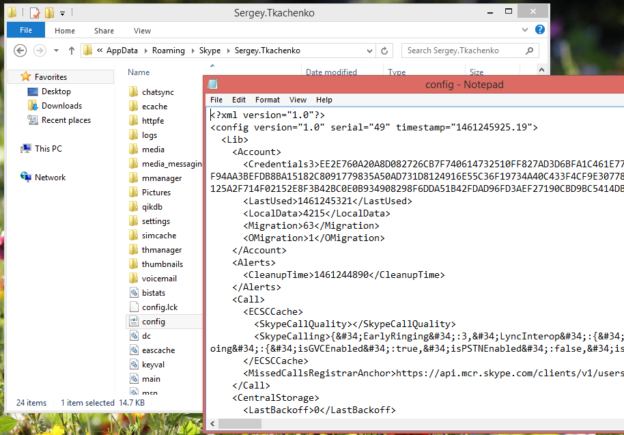
Task: Click Sergey.Tkachenko breadcrumb segment
Action: click(x=267, y=51)
